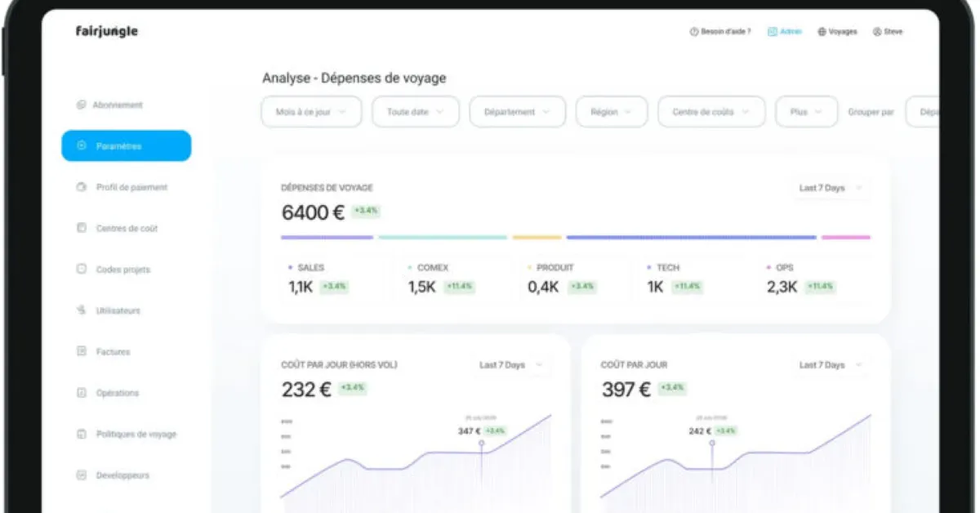
Task: Expand the Région filter
Action: [612, 112]
